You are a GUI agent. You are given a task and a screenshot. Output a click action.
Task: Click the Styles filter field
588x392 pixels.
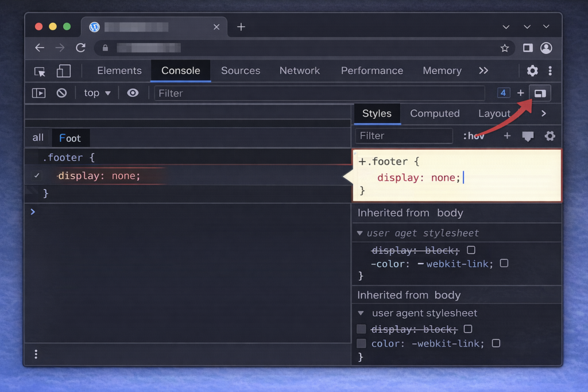coord(404,136)
